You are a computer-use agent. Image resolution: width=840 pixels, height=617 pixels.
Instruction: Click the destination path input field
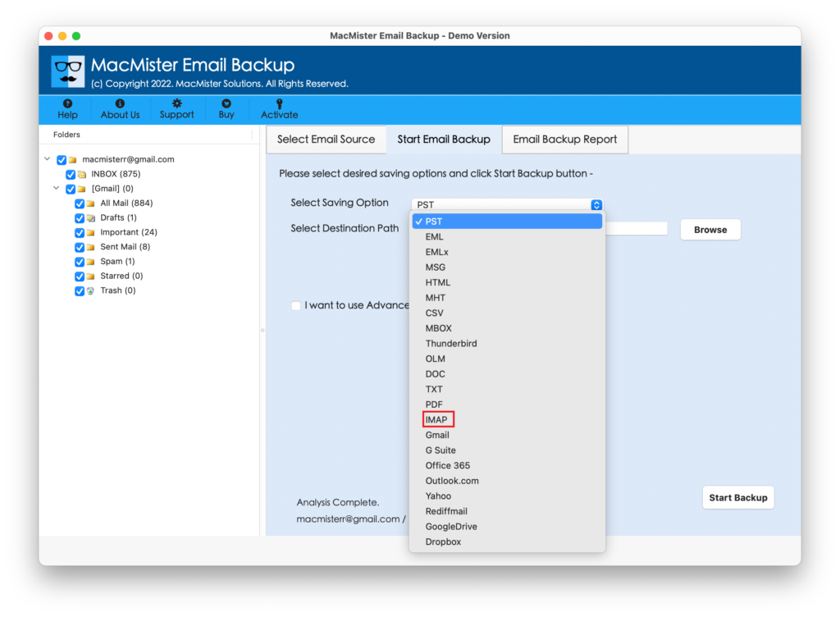[636, 229]
